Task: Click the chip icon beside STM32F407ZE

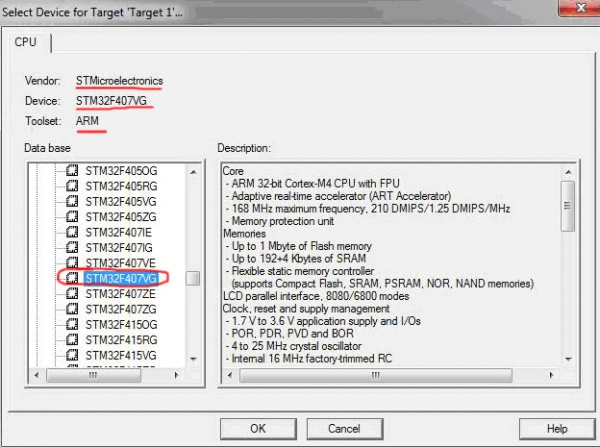Action: pyautogui.click(x=72, y=293)
